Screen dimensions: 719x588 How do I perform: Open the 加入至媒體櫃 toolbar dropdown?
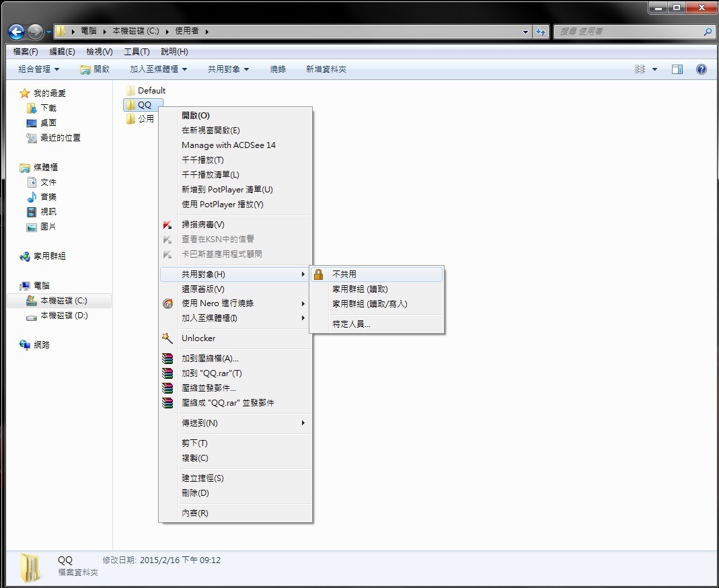click(x=158, y=69)
